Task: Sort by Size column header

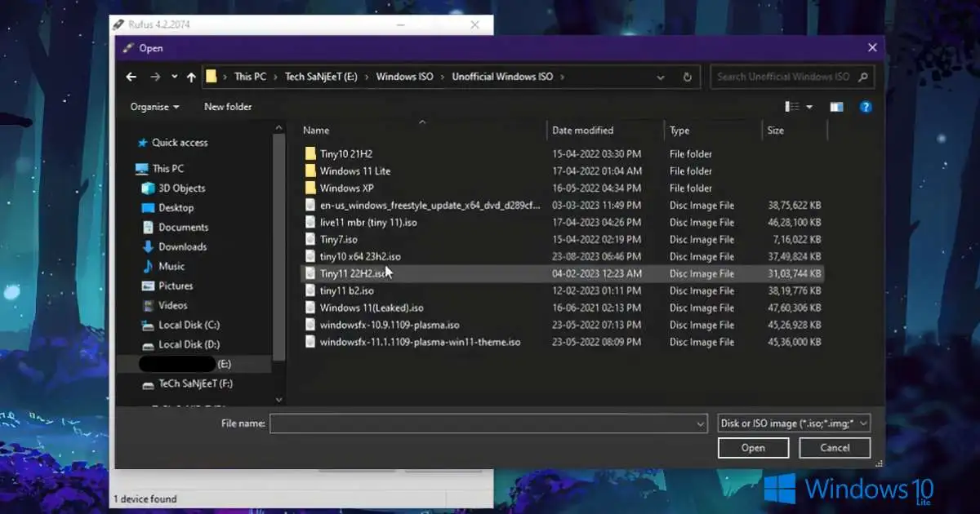Action: (x=775, y=130)
